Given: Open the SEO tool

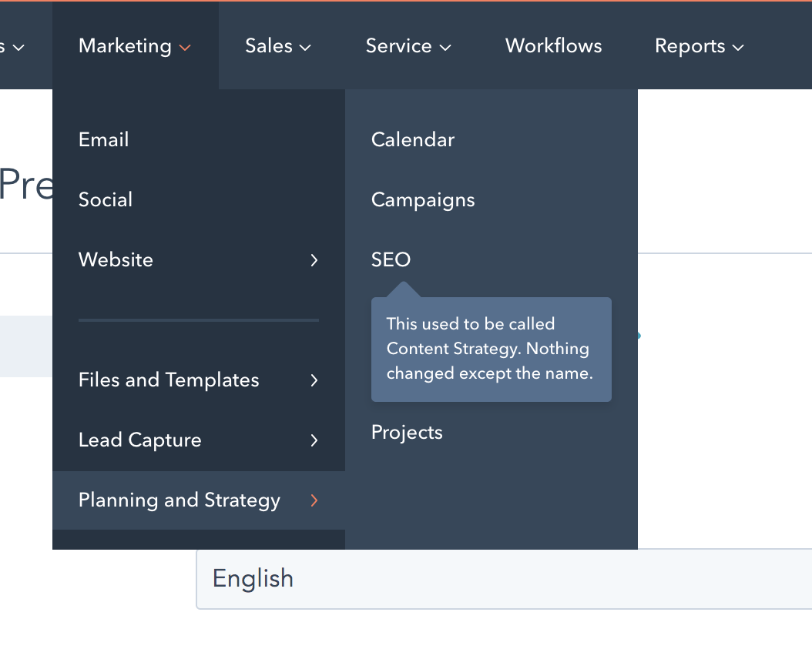Looking at the screenshot, I should point(391,259).
